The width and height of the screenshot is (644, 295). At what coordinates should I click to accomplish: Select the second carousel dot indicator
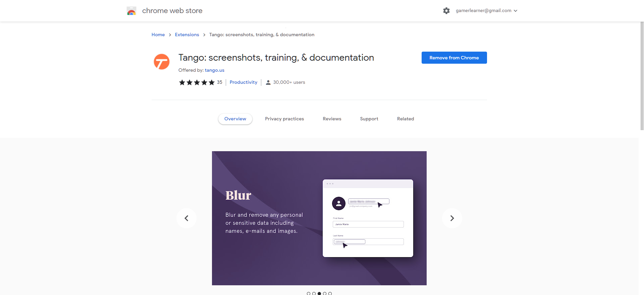click(314, 293)
